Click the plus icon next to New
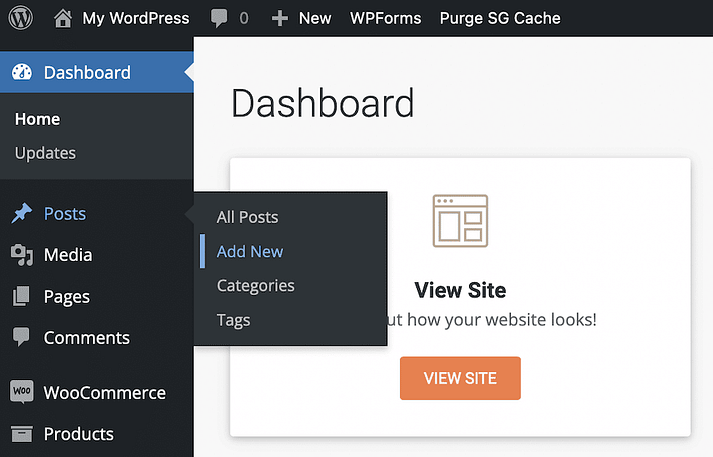This screenshot has width=713, height=457. [x=280, y=19]
